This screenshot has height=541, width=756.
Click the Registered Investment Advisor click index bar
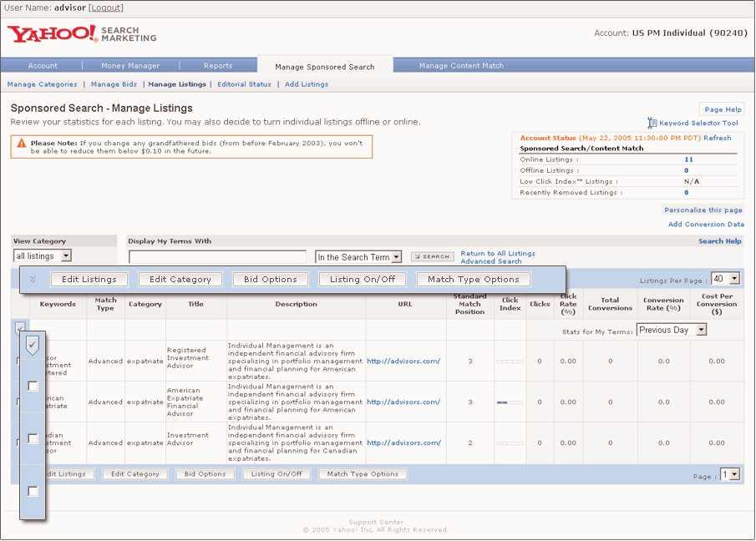pyautogui.click(x=509, y=362)
